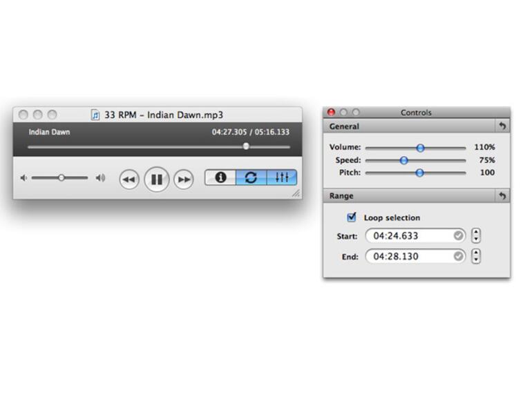Click the low volume speaker icon
Image resolution: width=532 pixels, height=399 pixels.
pyautogui.click(x=23, y=177)
